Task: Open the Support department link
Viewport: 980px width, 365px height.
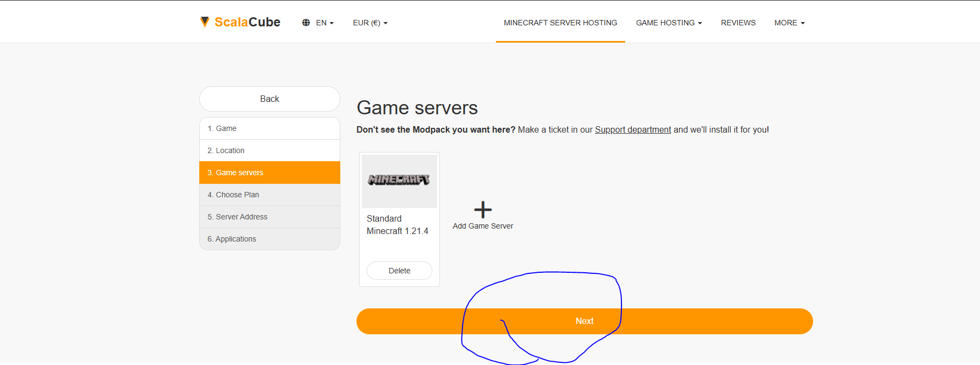Action: [x=633, y=129]
